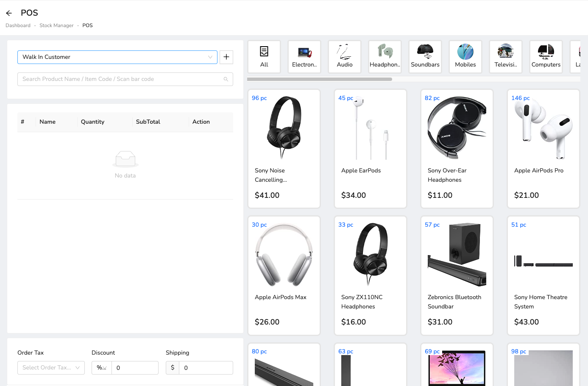Add new customer with plus button
This screenshot has height=386, width=588.
226,57
